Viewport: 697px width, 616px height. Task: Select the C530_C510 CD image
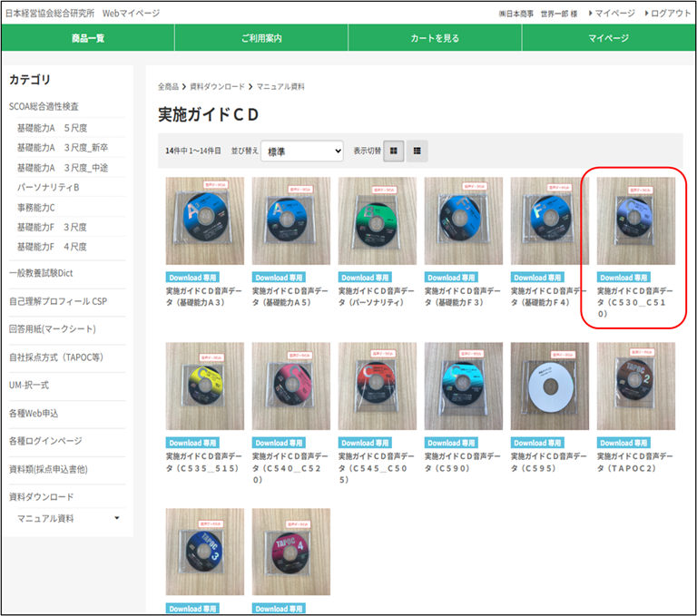click(x=635, y=220)
